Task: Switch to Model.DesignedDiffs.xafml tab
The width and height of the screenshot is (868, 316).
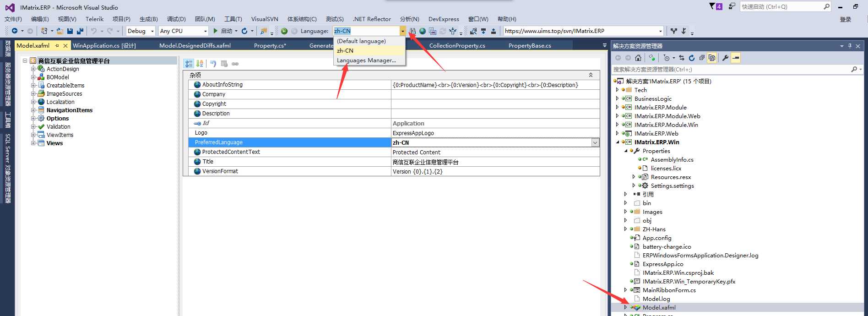Action: click(x=195, y=45)
